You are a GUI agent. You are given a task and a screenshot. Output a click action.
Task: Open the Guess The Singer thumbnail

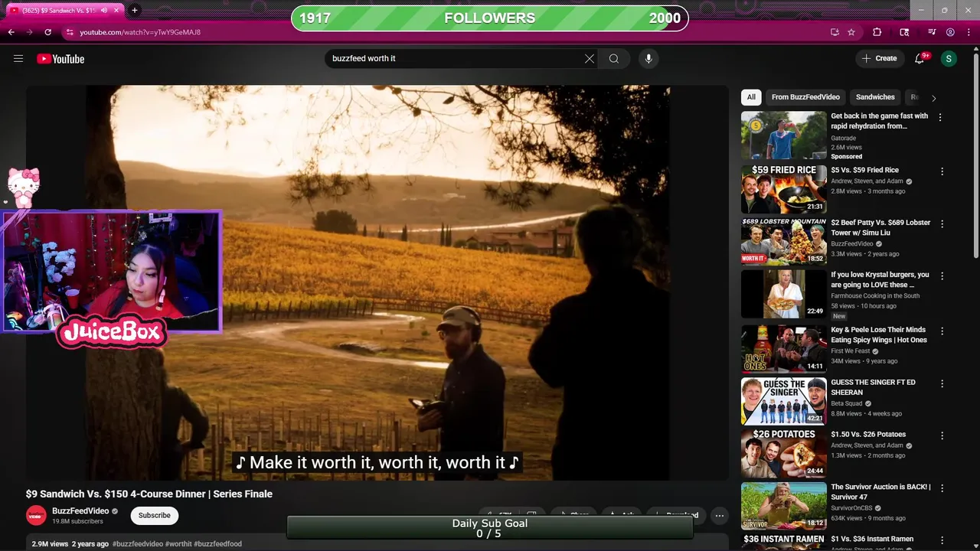[784, 401]
